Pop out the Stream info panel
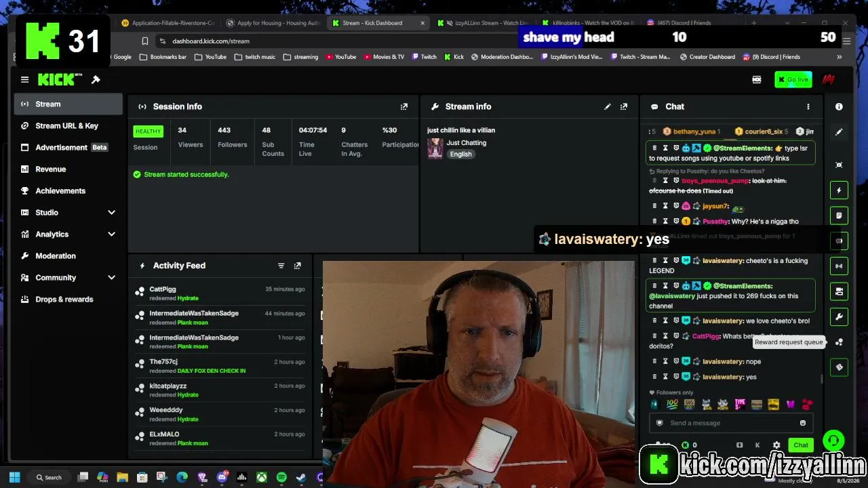Image resolution: width=868 pixels, height=488 pixels. click(x=624, y=106)
